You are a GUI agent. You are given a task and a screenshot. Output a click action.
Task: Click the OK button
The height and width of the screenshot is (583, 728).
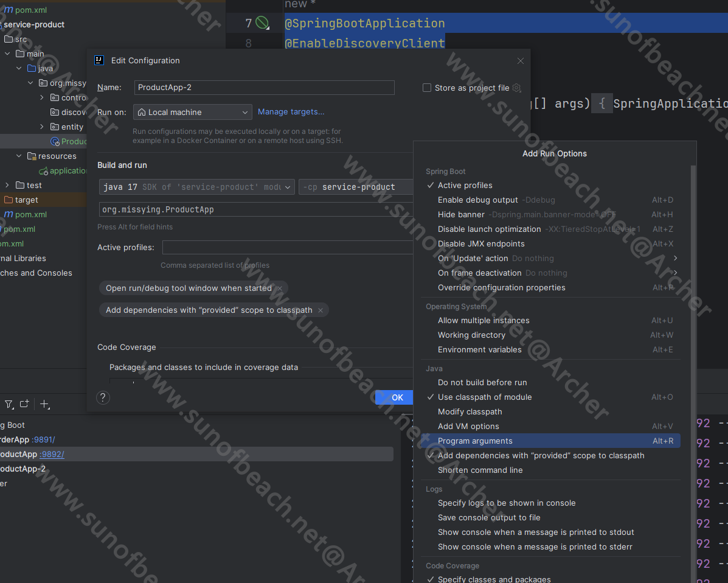(394, 397)
